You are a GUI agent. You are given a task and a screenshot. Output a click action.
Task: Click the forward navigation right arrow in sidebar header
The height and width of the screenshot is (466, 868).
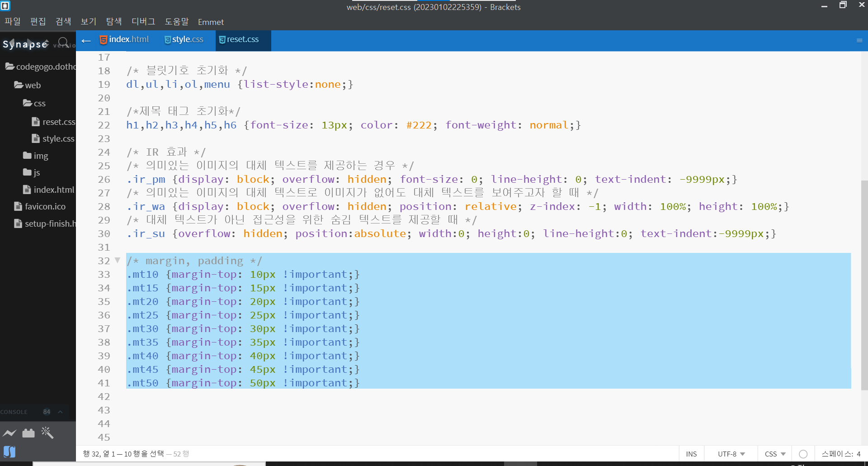coord(30,43)
